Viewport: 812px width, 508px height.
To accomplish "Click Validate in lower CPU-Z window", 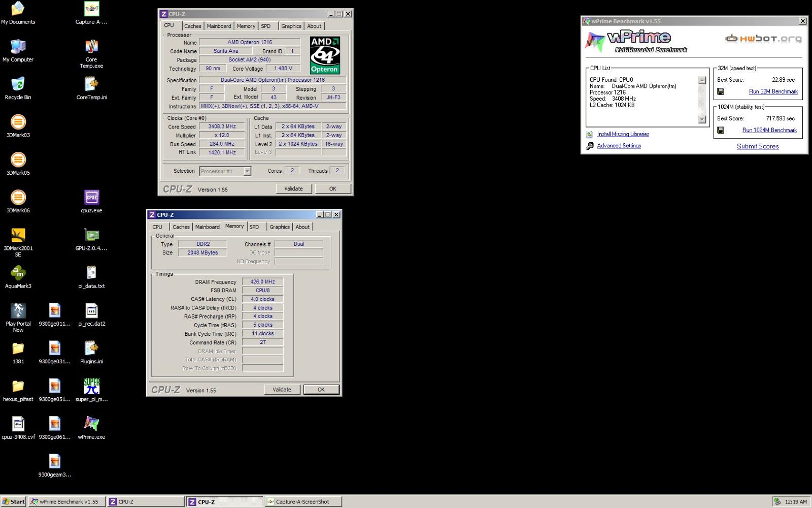I will (x=282, y=390).
